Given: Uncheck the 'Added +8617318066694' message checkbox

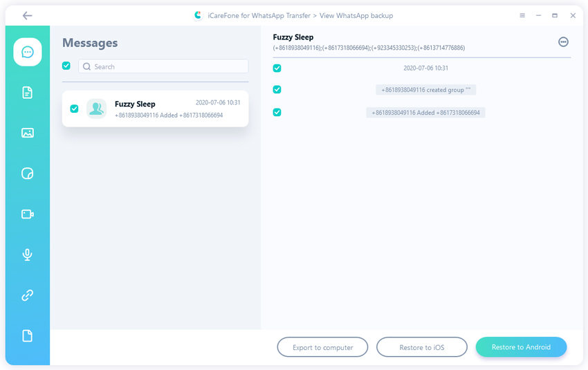Looking at the screenshot, I should click(277, 112).
